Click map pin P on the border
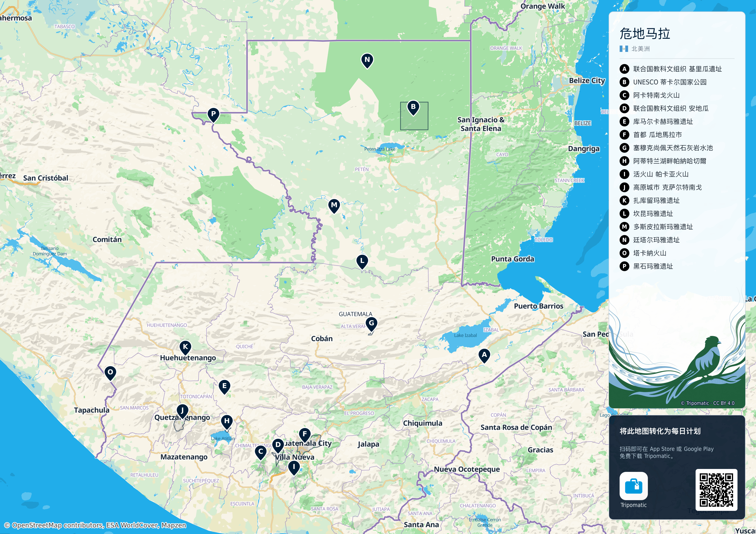This screenshot has height=534, width=756. pyautogui.click(x=213, y=115)
